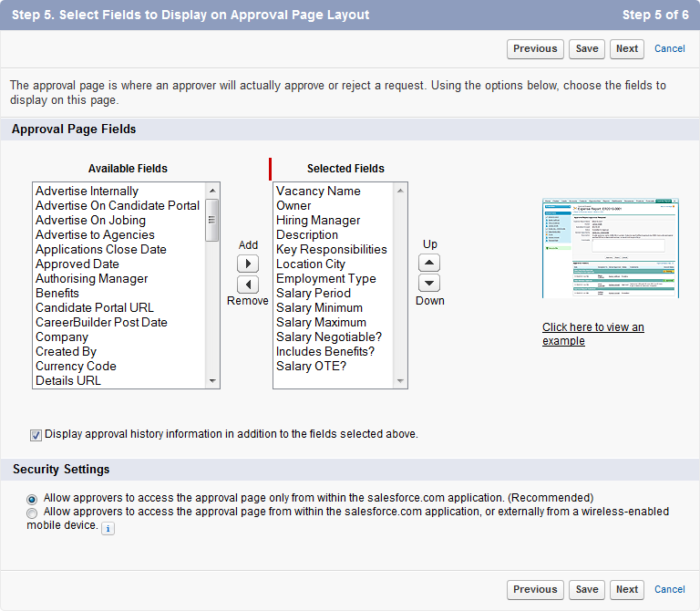Select Hiring Manager in Selected Fields

pos(318,221)
